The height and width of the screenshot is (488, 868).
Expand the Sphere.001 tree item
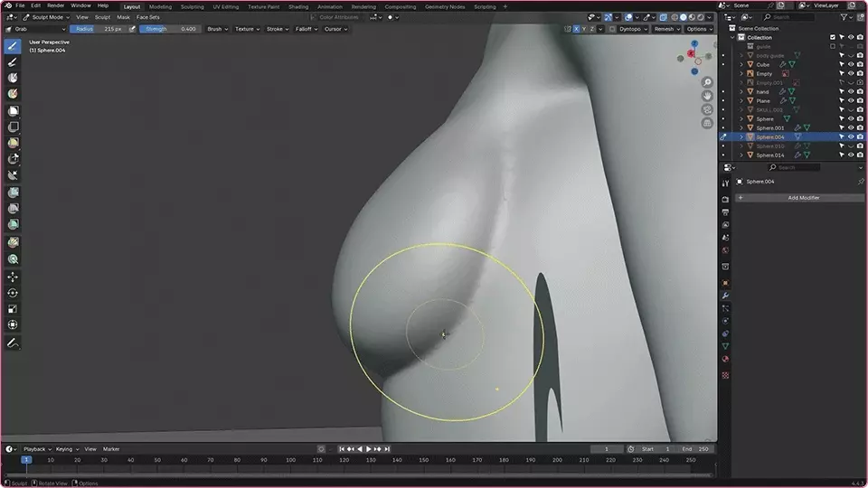pyautogui.click(x=741, y=127)
